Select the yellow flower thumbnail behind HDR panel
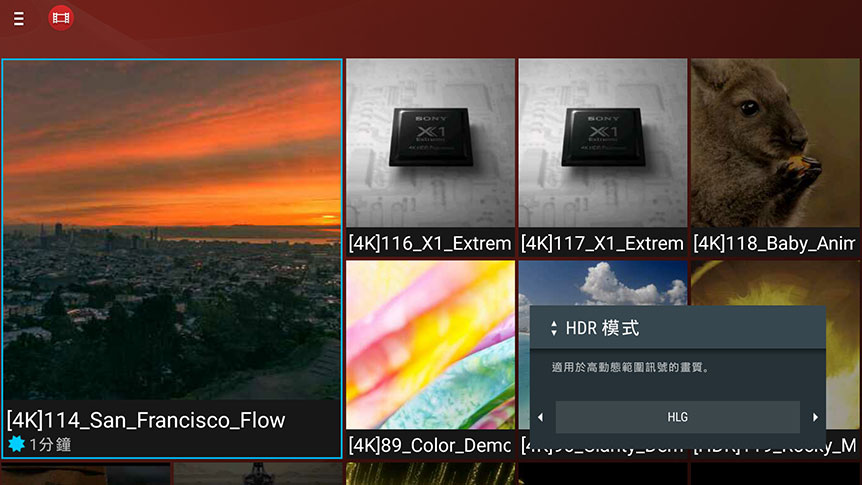Image resolution: width=862 pixels, height=485 pixels. 775,283
